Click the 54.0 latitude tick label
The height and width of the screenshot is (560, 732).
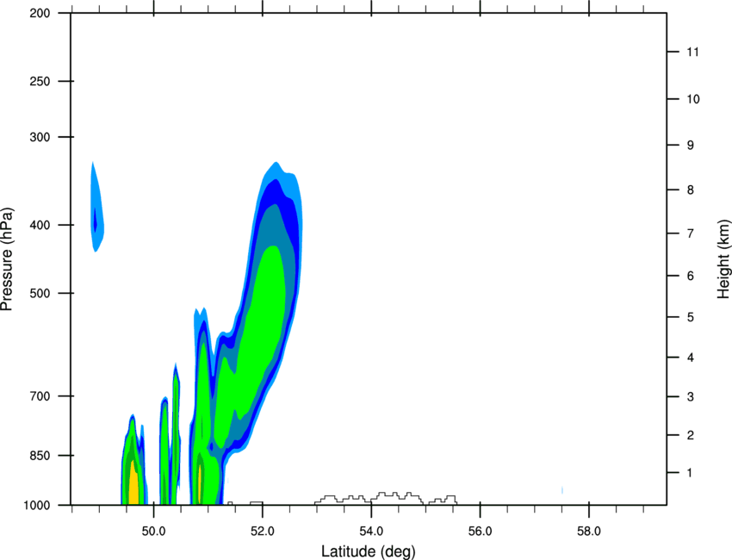(371, 531)
